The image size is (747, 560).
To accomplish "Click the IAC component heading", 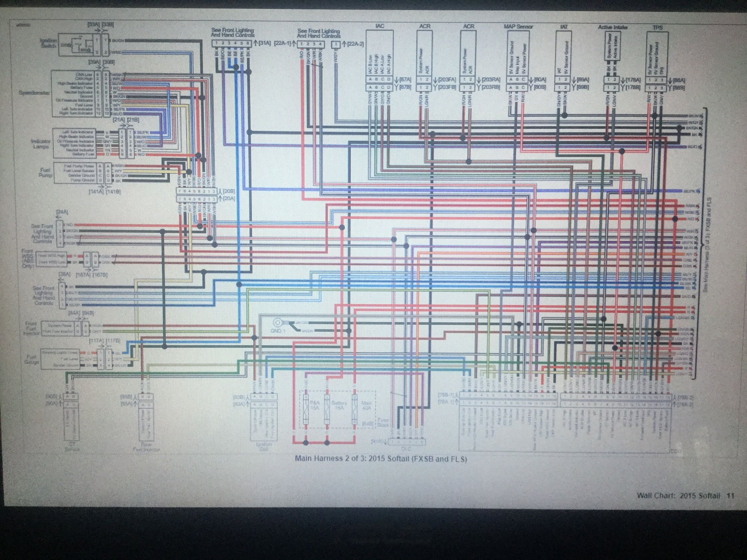I will (379, 26).
